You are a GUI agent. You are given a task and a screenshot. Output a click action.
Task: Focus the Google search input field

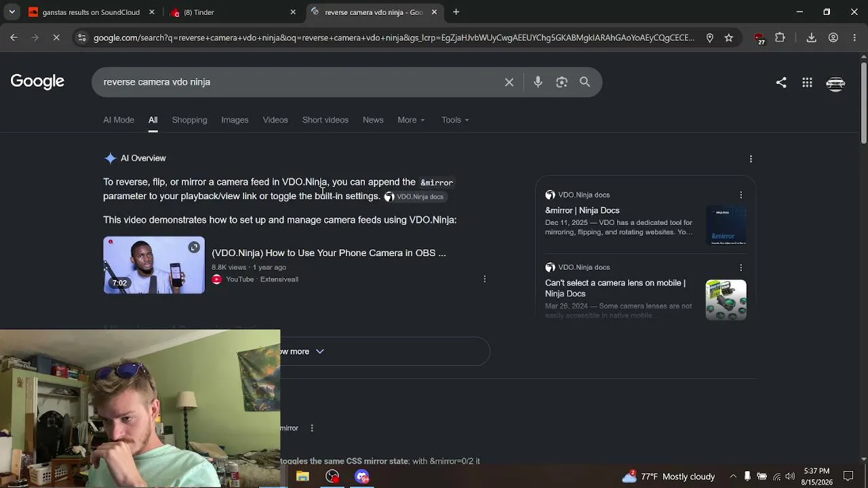pos(298,82)
